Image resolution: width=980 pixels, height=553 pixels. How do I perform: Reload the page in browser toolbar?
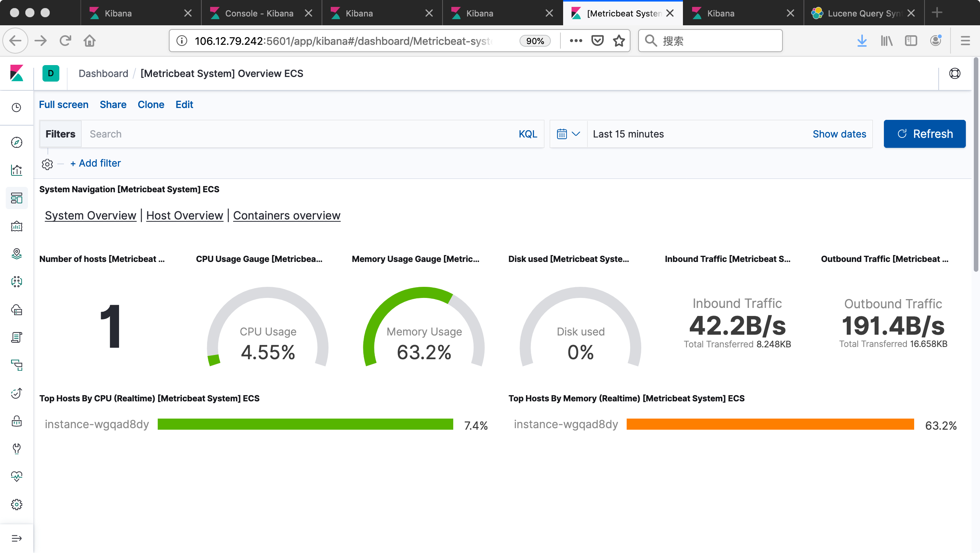(65, 41)
